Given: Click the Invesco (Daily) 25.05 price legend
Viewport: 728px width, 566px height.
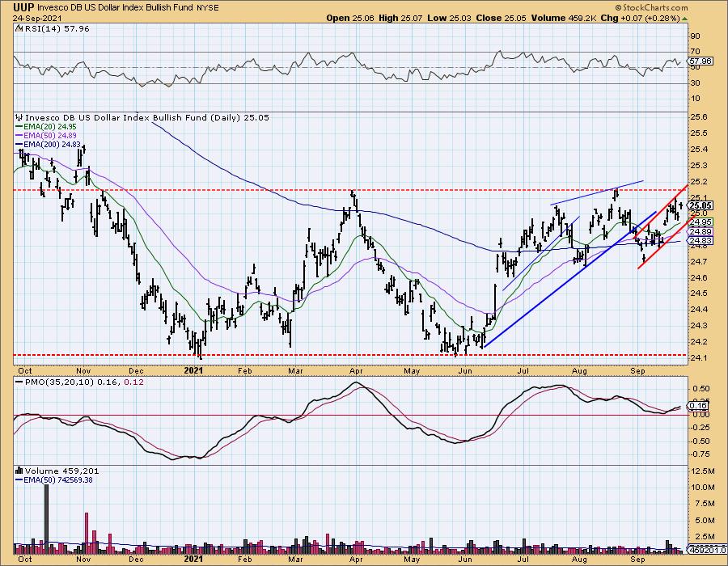Looking at the screenshot, I should [x=146, y=118].
